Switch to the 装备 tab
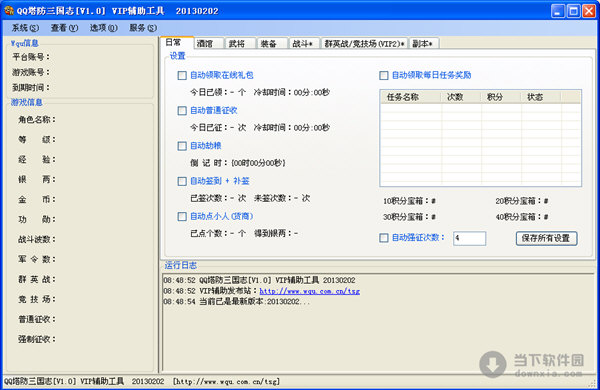Screen dimensions: 600x390 (x=272, y=44)
